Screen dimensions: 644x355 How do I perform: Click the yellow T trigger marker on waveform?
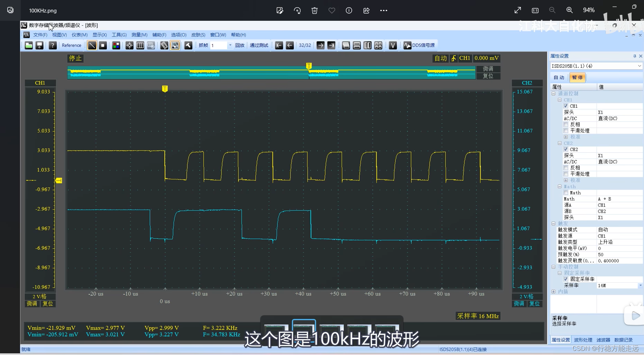pyautogui.click(x=165, y=89)
